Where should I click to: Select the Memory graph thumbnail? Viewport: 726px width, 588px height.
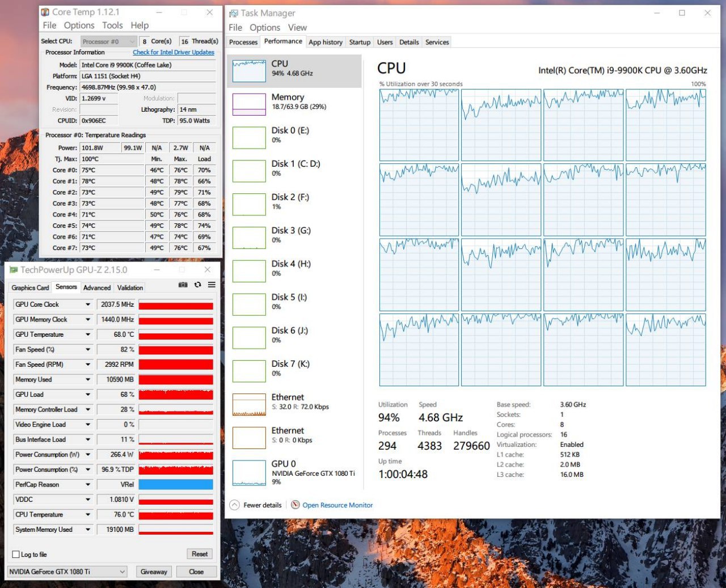(249, 104)
